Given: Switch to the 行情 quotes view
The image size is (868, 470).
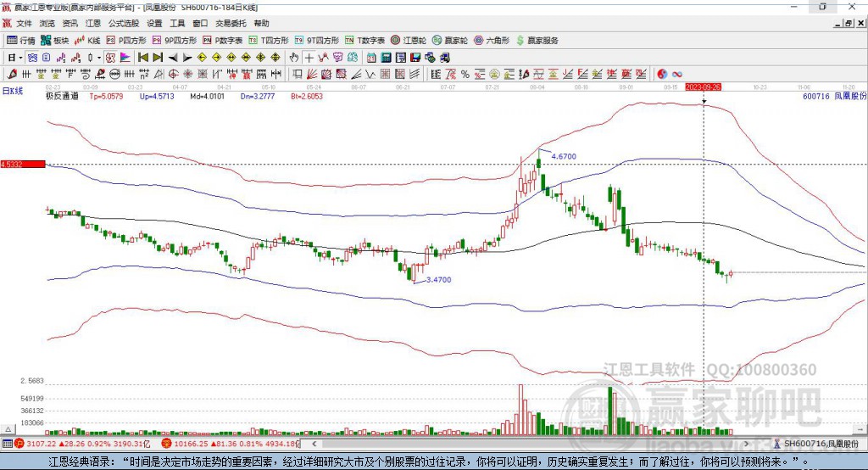Looking at the screenshot, I should click(21, 41).
